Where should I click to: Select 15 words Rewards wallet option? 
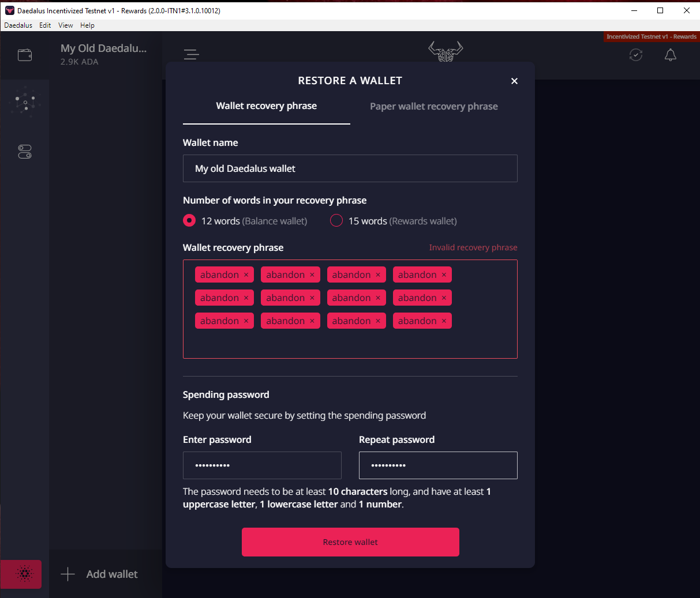pyautogui.click(x=336, y=221)
